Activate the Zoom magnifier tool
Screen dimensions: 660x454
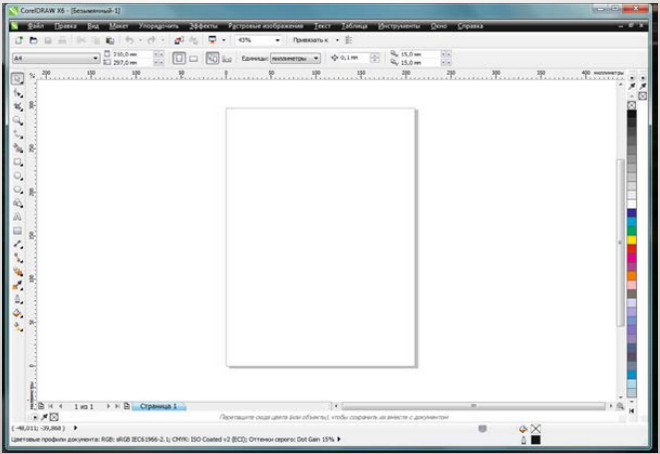[x=18, y=121]
